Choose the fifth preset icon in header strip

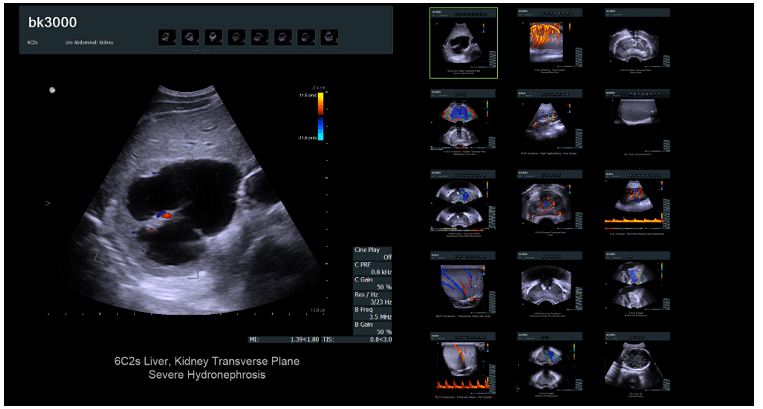pyautogui.click(x=259, y=37)
